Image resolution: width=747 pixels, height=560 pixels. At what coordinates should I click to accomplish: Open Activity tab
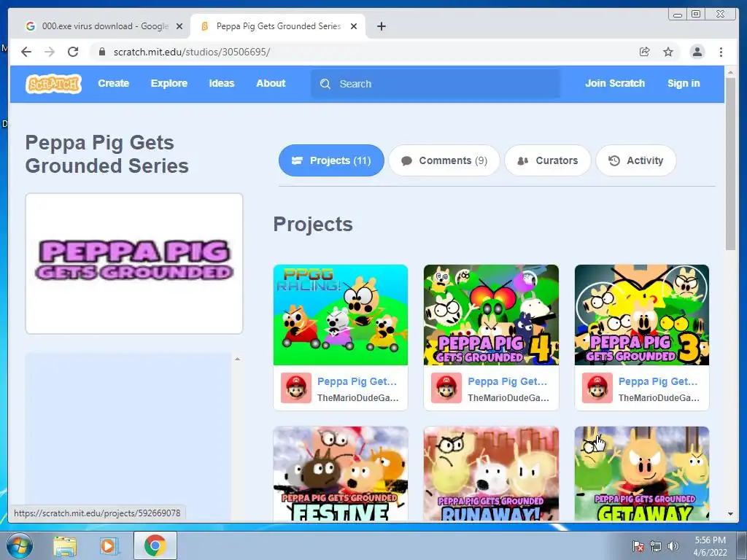(635, 160)
